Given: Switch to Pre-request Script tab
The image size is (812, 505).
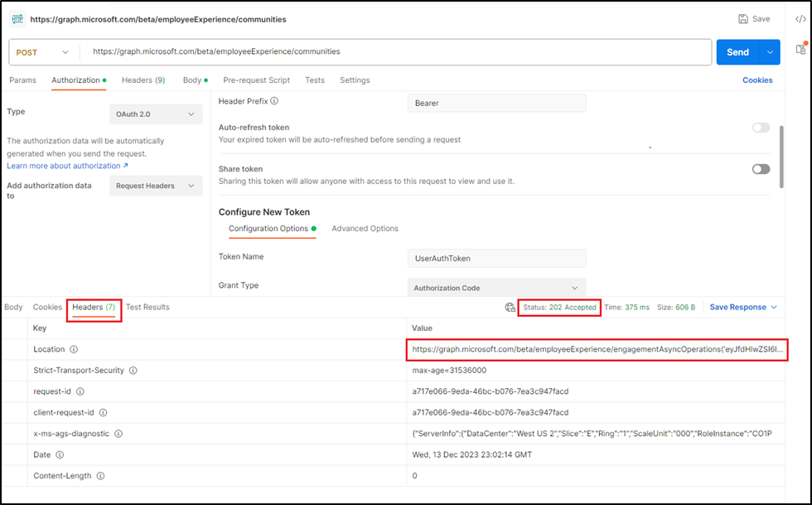Looking at the screenshot, I should 256,80.
